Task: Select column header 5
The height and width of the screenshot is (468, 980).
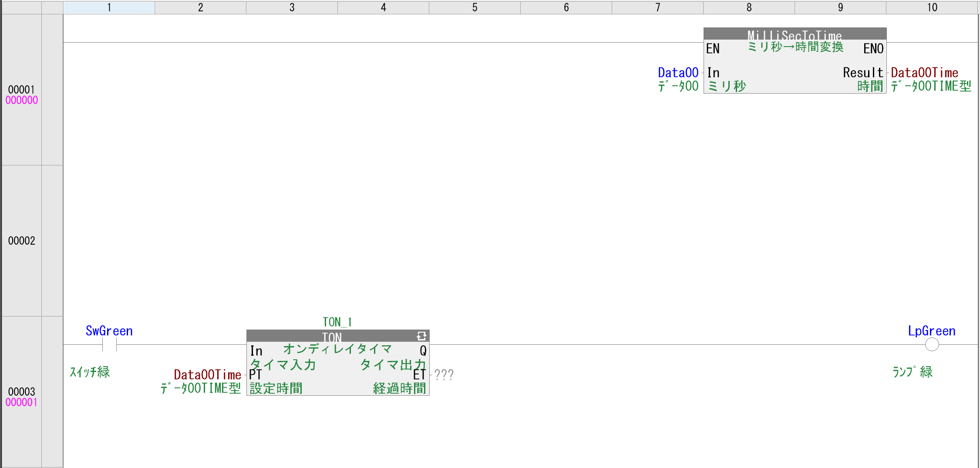Action: 475,7
